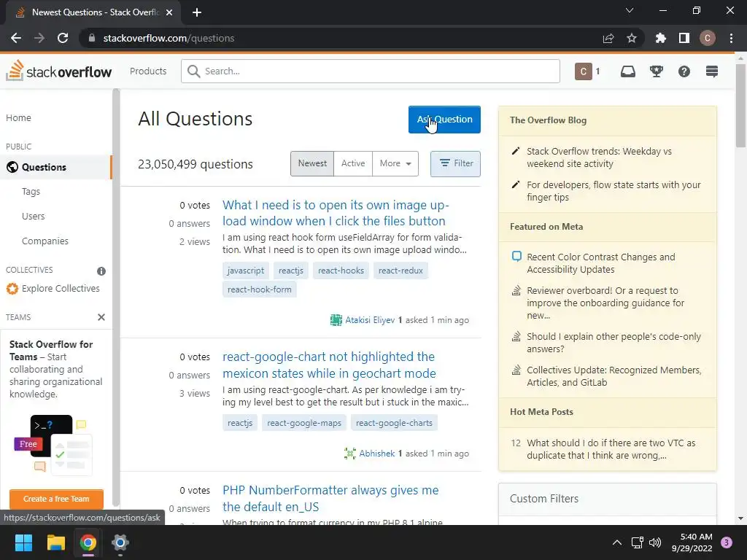Select the Active sort tab
This screenshot has width=747, height=560.
click(353, 163)
